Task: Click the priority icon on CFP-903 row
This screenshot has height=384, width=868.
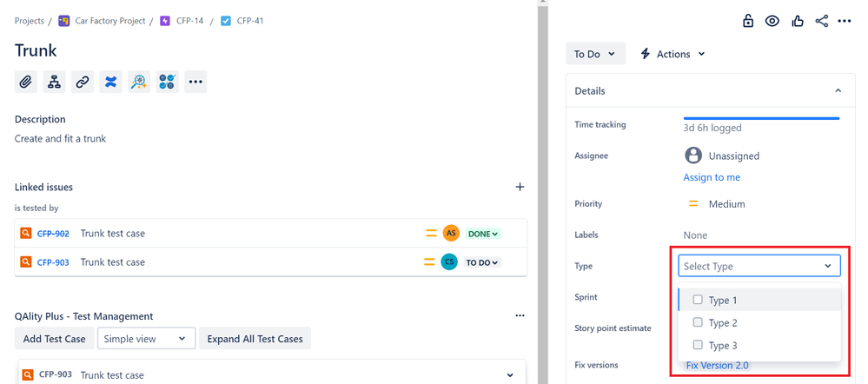Action: (429, 262)
